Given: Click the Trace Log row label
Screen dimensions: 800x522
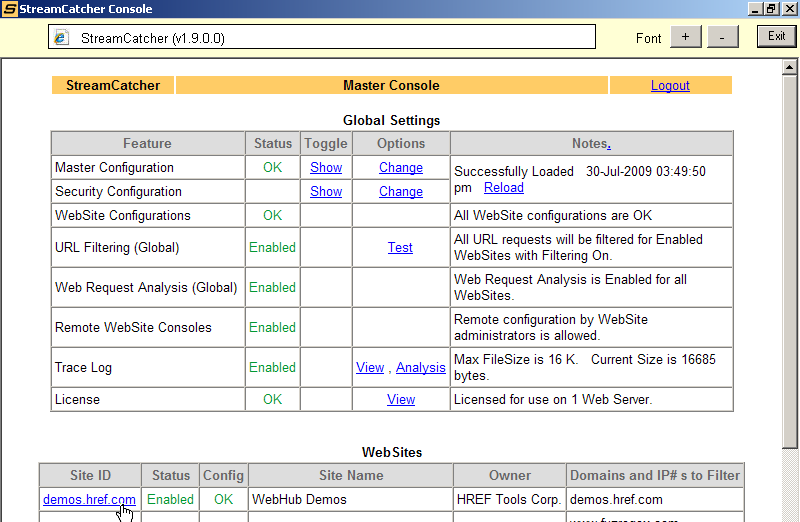Looking at the screenshot, I should (x=83, y=367).
